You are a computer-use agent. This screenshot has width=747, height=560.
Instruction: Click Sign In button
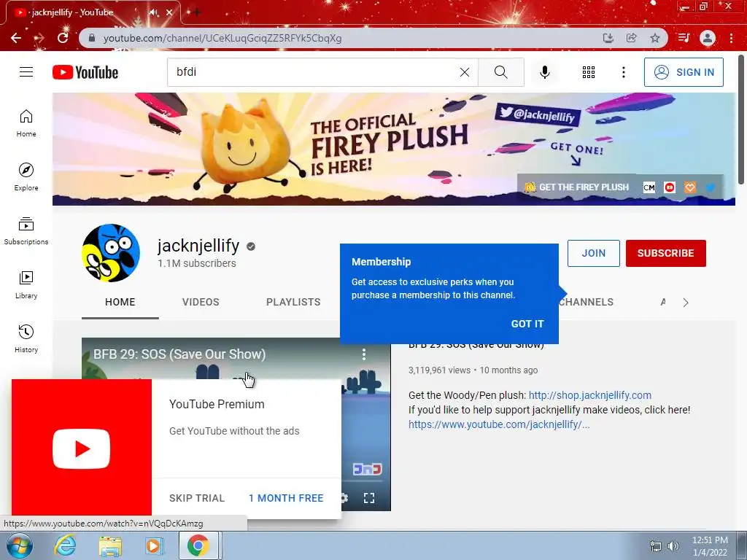pyautogui.click(x=684, y=72)
